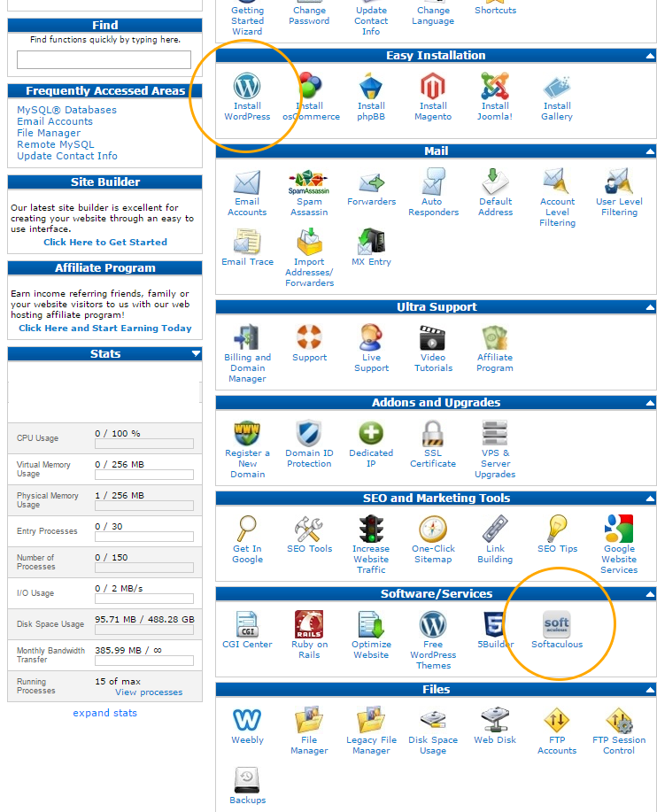The width and height of the screenshot is (657, 812).
Task: Open File Manager in Files section
Action: coord(309,720)
